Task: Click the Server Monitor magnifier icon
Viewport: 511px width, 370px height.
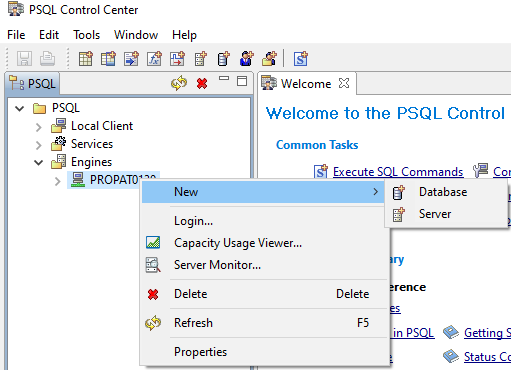Action: point(153,265)
